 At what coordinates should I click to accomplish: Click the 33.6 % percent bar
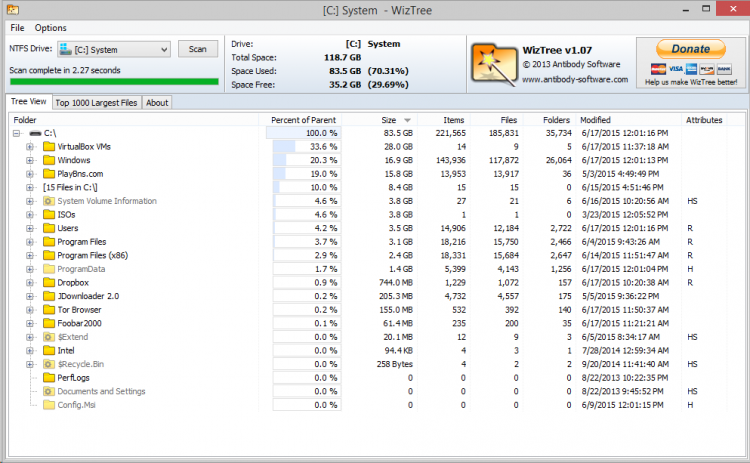(x=307, y=146)
